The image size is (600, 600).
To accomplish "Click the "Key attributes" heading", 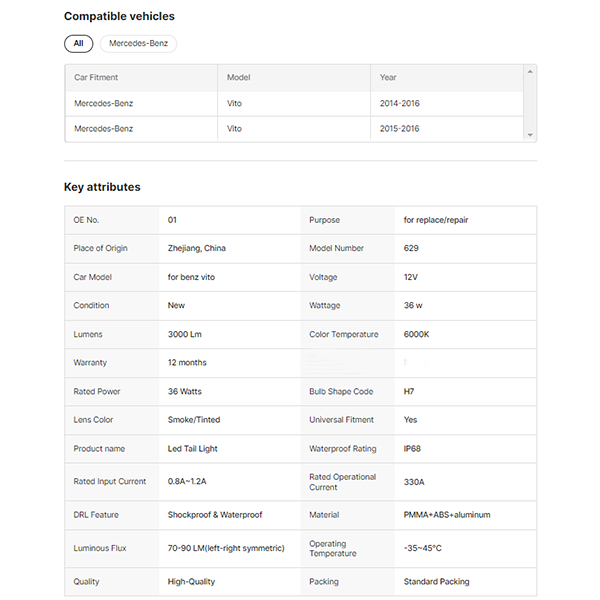I will (x=102, y=187).
